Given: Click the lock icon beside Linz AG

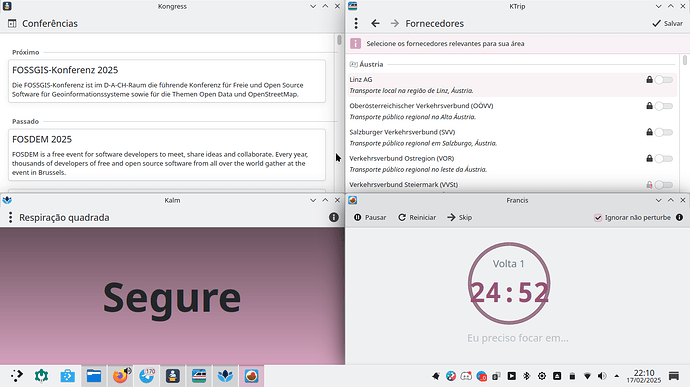Looking at the screenshot, I should pyautogui.click(x=649, y=80).
